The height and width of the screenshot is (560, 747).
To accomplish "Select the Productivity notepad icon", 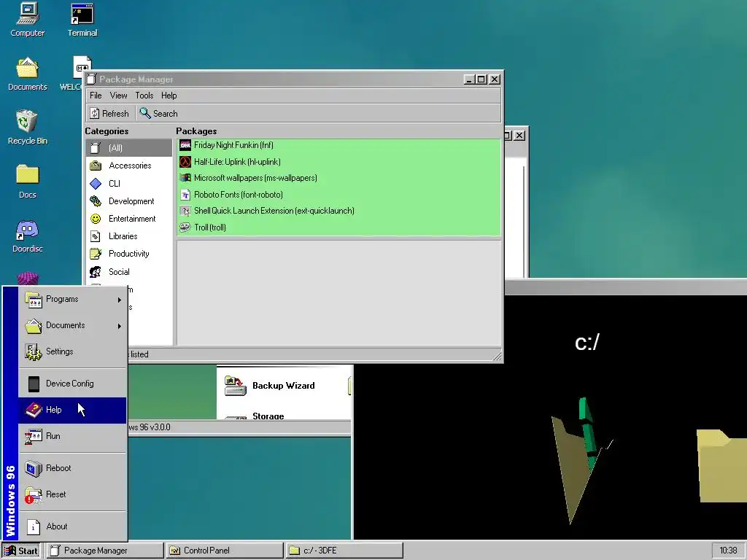I will point(96,254).
